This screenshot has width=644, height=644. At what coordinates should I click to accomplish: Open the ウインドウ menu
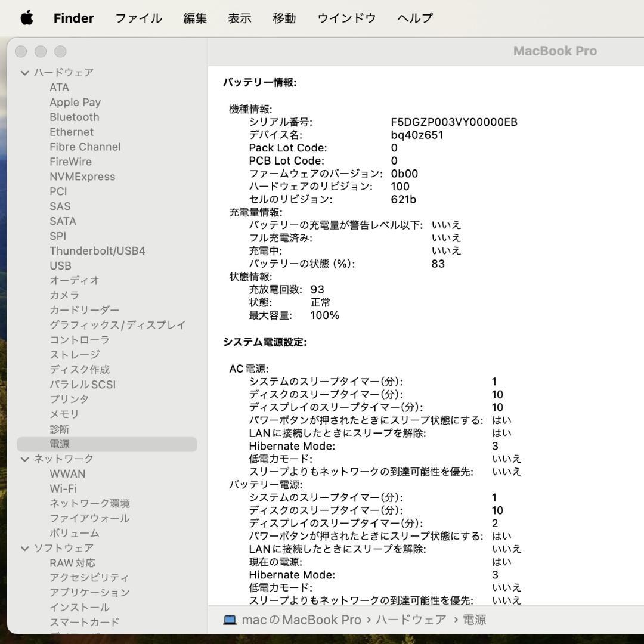tap(346, 18)
